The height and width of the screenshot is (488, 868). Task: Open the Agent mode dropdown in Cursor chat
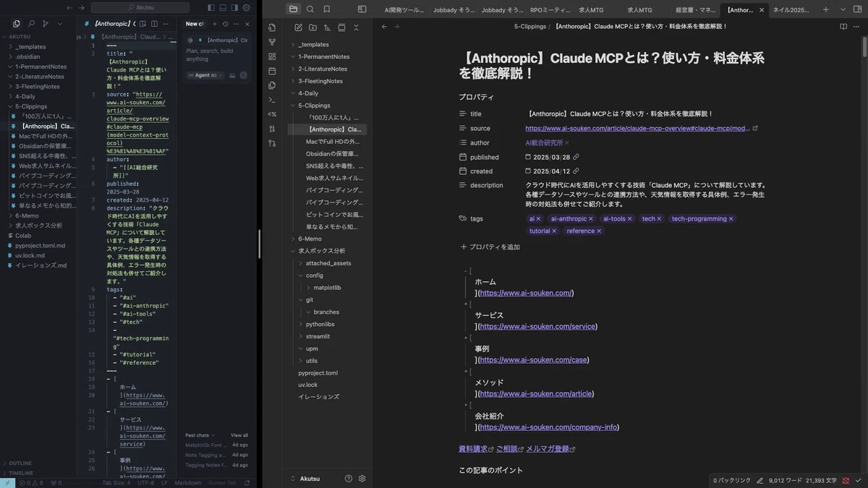click(205, 75)
